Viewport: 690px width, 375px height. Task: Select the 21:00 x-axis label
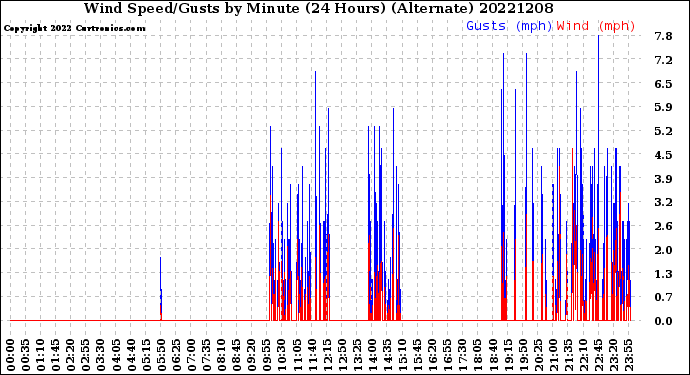[x=553, y=355]
